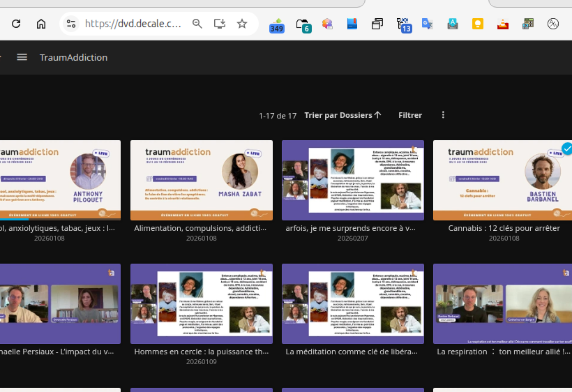
Task: Open the three-dot more options menu
Action: tap(443, 115)
